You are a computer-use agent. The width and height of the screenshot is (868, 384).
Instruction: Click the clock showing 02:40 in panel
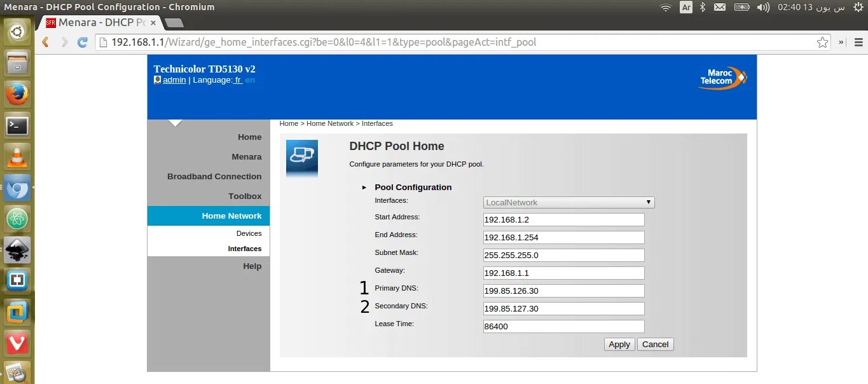coord(811,7)
